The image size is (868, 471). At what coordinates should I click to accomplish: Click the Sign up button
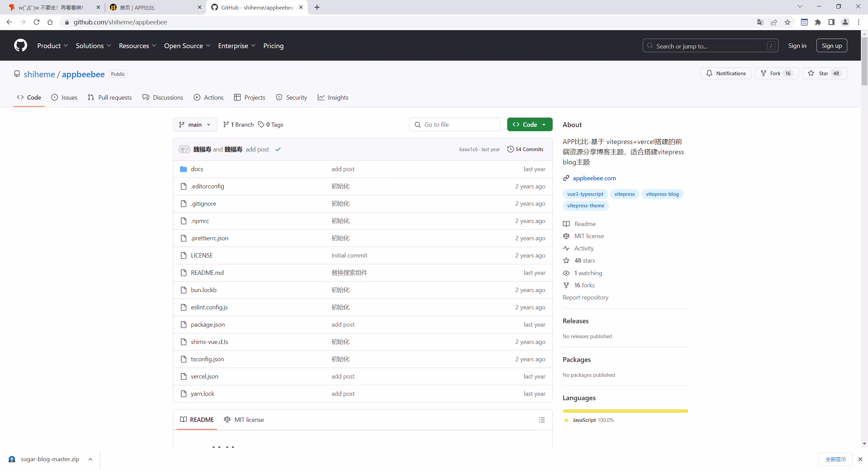click(832, 46)
